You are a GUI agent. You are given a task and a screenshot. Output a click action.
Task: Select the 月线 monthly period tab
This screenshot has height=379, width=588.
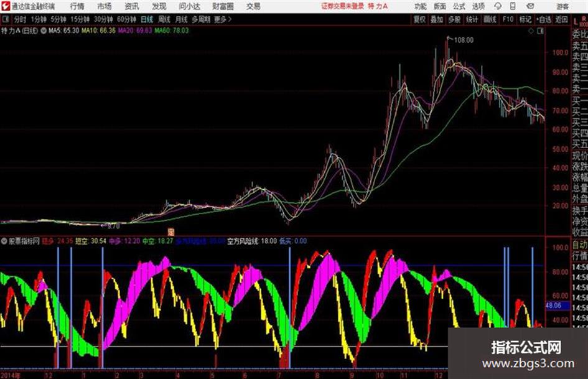coord(182,19)
